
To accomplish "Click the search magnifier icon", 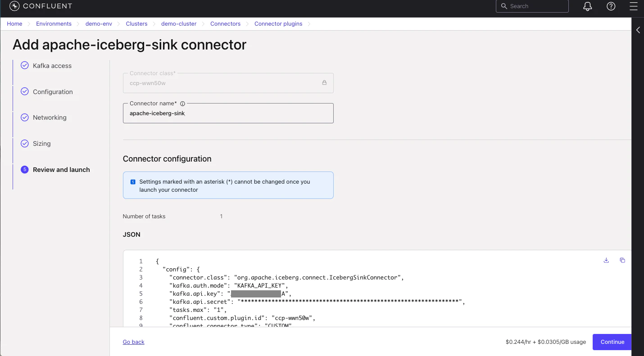I will coord(504,6).
